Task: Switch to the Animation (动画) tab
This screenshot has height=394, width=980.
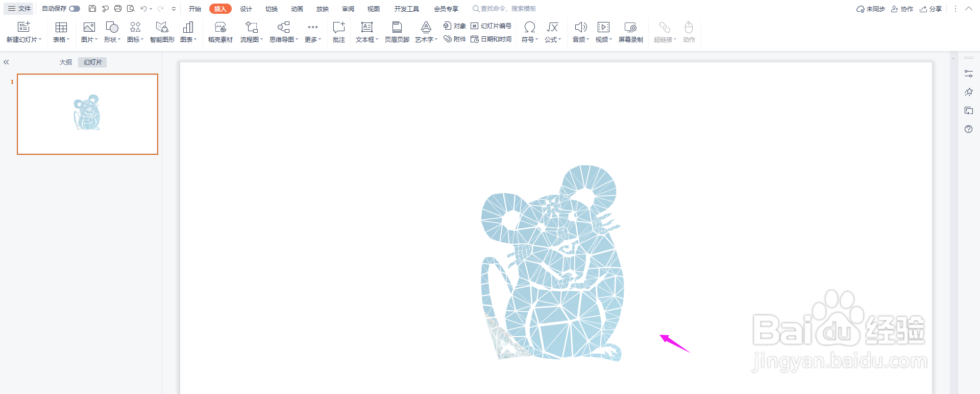Action: tap(297, 9)
